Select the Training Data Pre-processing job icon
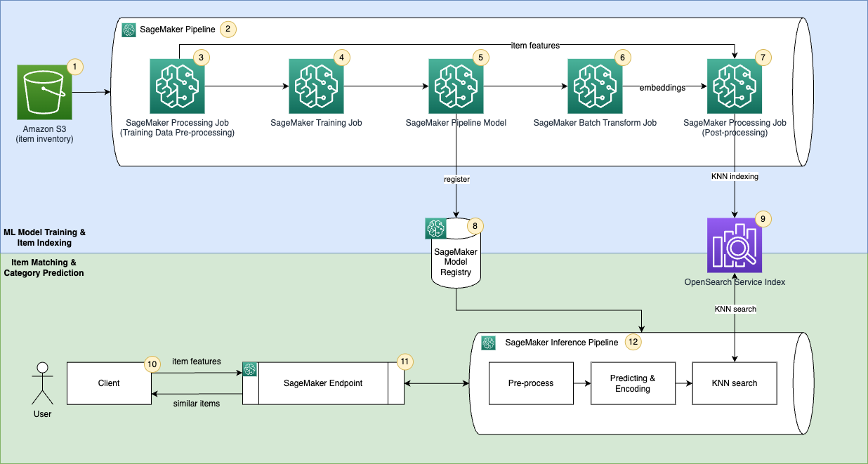Screen dimensions: 868x464 (x=177, y=86)
